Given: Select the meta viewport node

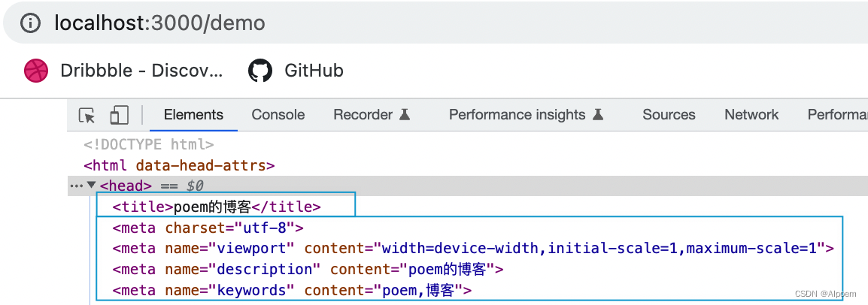Looking at the screenshot, I should point(473,249).
